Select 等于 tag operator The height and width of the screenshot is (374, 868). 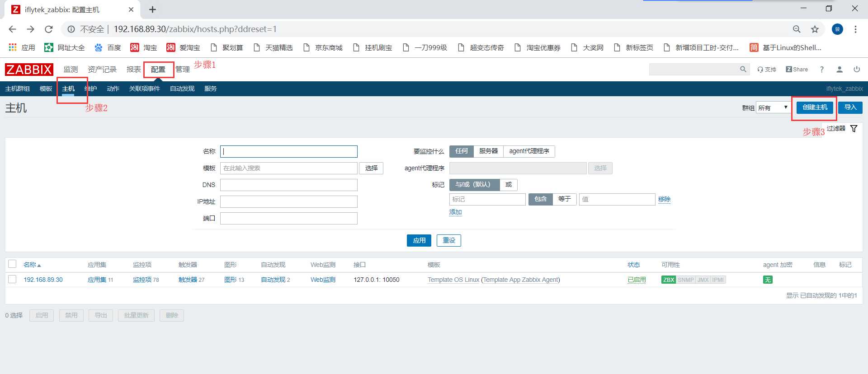pos(565,199)
